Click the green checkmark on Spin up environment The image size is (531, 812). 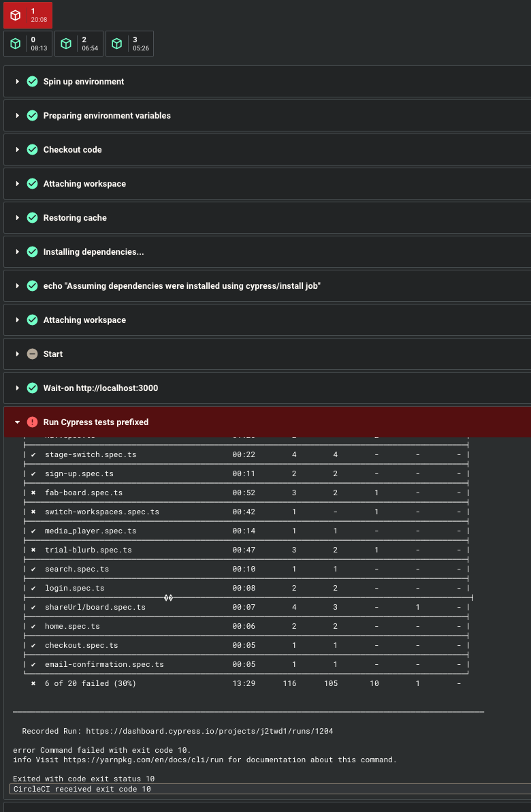click(32, 81)
